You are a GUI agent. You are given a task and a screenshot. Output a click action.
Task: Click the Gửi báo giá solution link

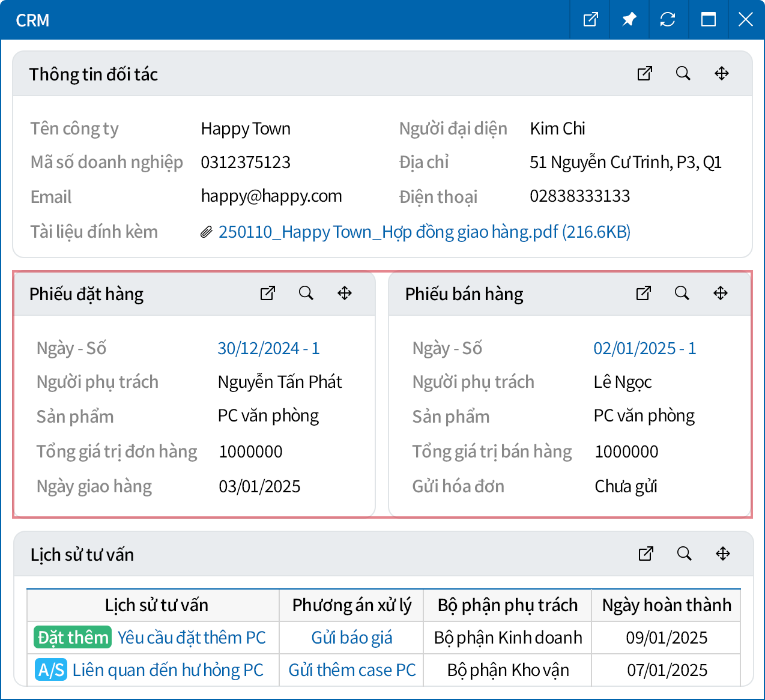[351, 638]
